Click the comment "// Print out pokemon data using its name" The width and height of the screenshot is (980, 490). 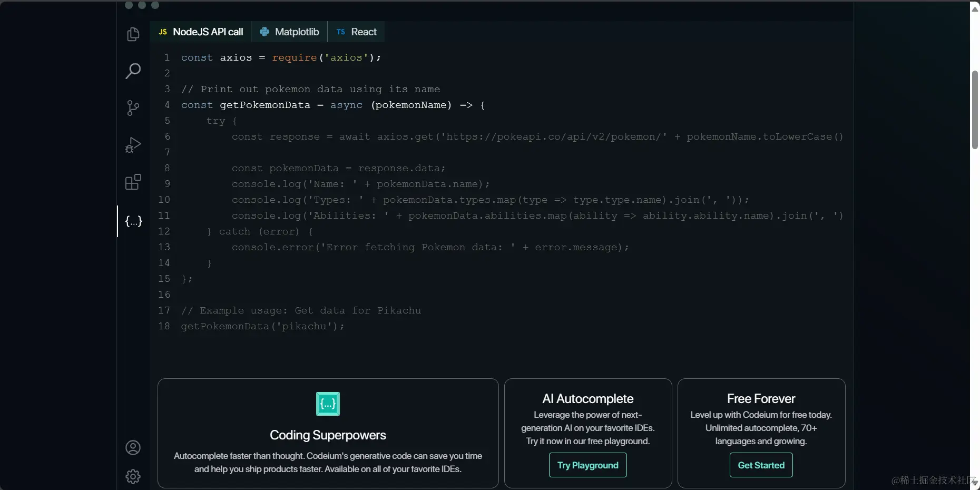[310, 89]
